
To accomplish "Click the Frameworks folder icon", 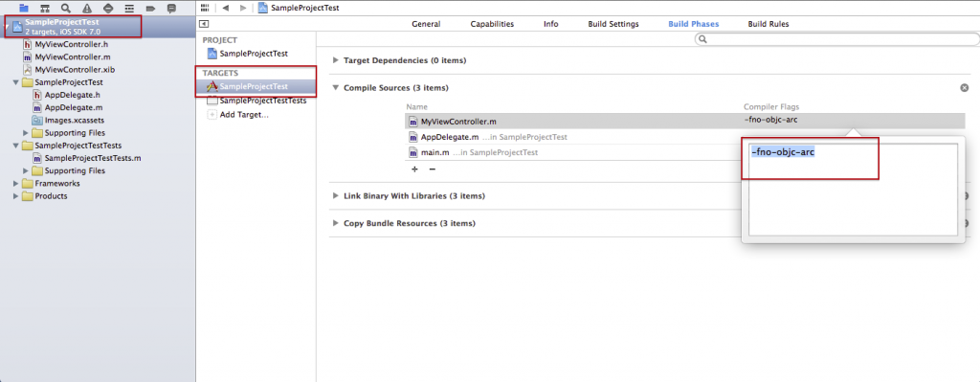I will click(27, 184).
